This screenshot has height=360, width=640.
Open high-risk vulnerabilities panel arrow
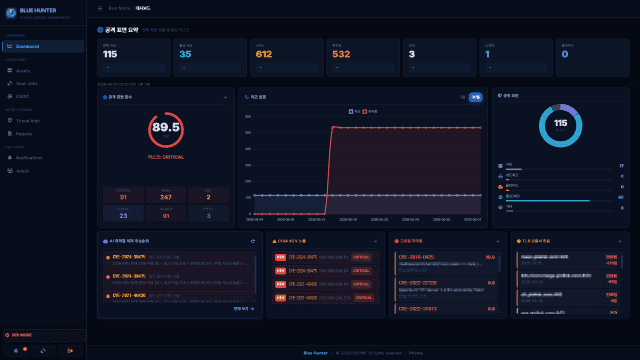498,241
